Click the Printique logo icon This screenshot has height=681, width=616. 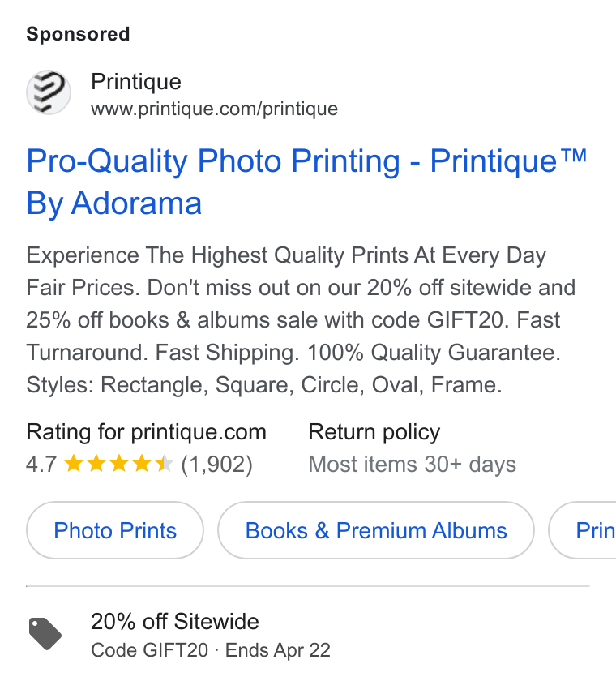click(x=48, y=92)
